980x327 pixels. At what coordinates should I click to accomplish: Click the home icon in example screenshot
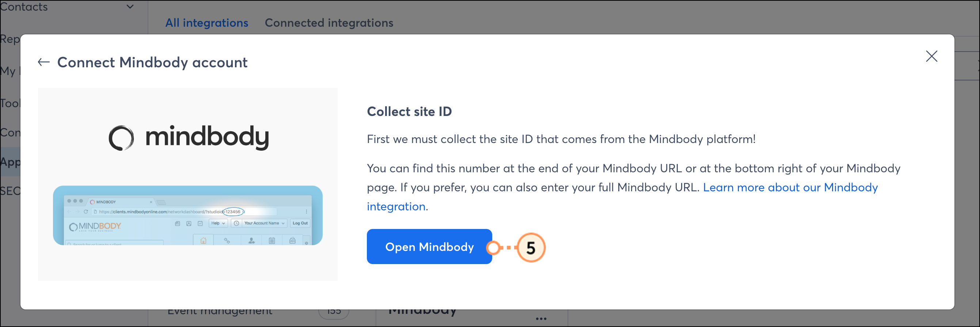pyautogui.click(x=204, y=241)
